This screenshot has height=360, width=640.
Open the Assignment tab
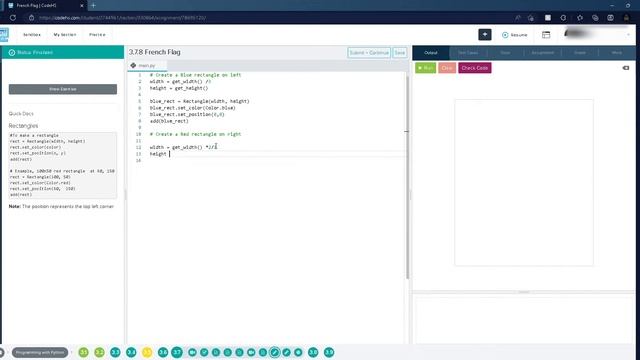click(542, 53)
